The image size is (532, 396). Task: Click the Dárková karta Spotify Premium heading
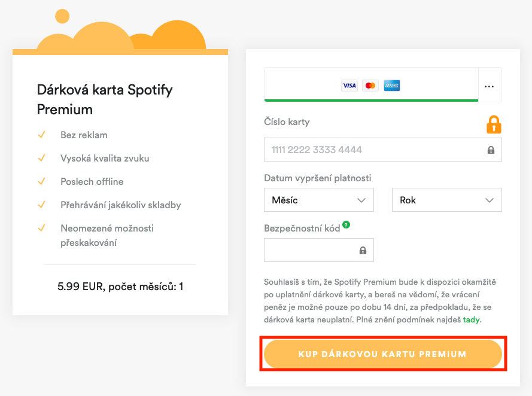click(105, 99)
